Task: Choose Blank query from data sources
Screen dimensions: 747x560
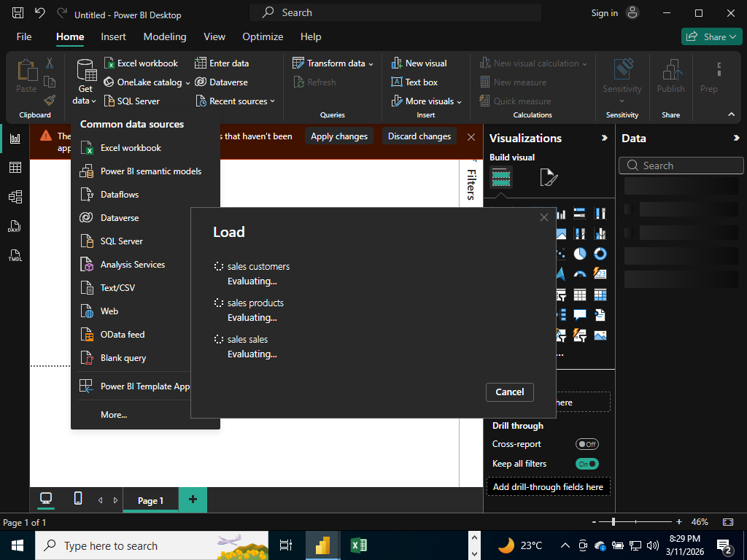Action: pyautogui.click(x=133, y=358)
